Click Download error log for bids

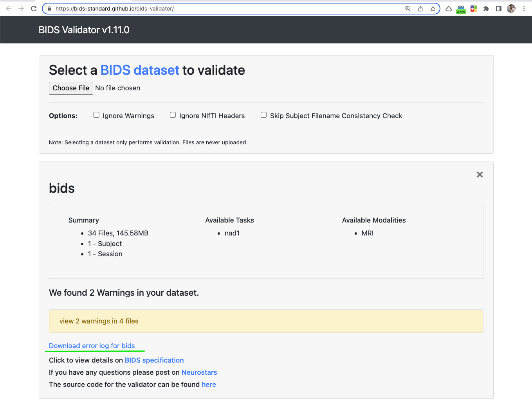point(92,346)
